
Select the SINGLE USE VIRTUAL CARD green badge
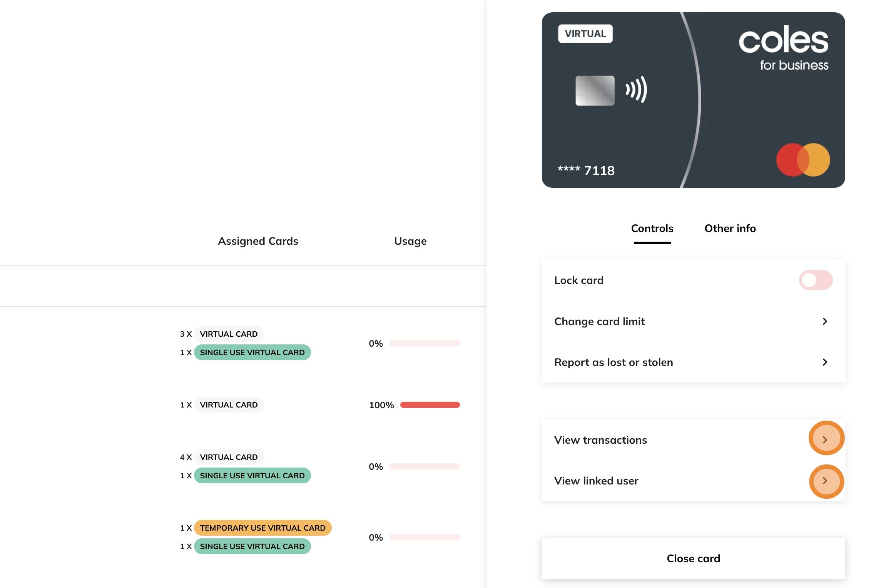(252, 352)
